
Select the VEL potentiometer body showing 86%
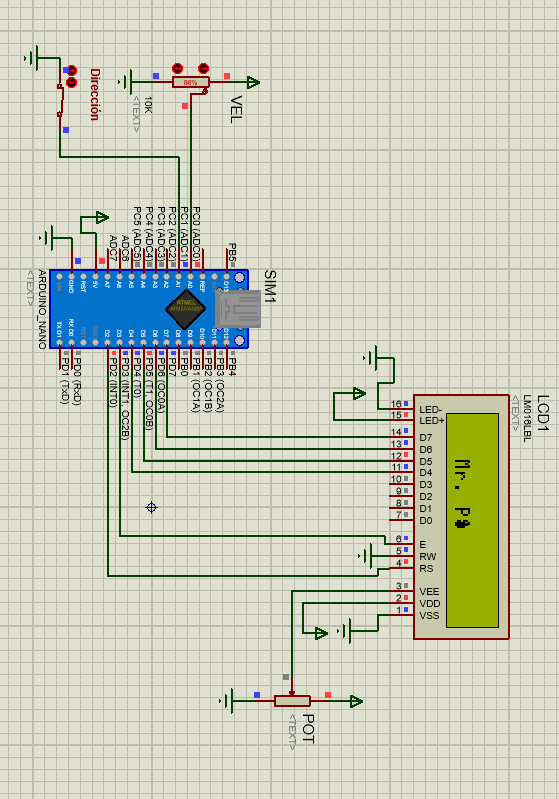pos(191,82)
